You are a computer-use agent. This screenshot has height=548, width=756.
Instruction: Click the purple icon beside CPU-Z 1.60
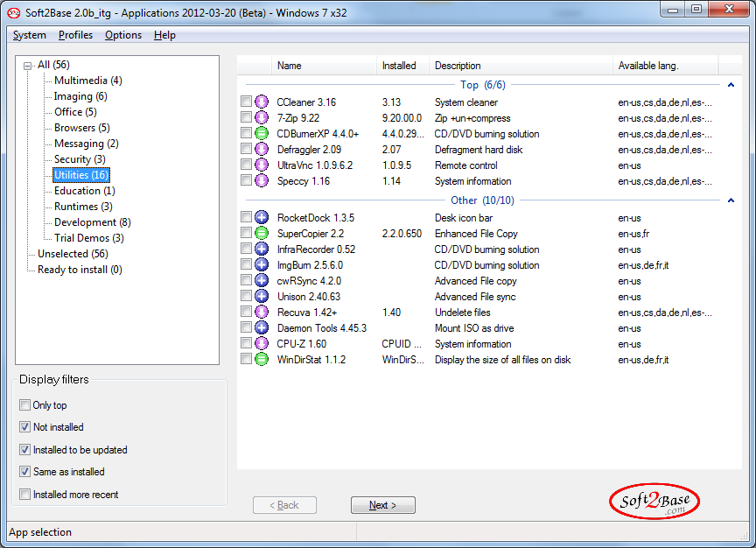[262, 343]
